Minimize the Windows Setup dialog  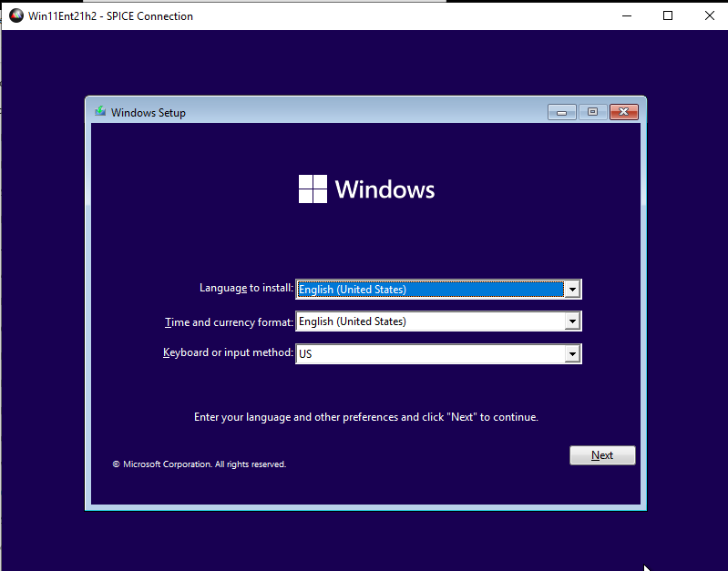coord(562,112)
